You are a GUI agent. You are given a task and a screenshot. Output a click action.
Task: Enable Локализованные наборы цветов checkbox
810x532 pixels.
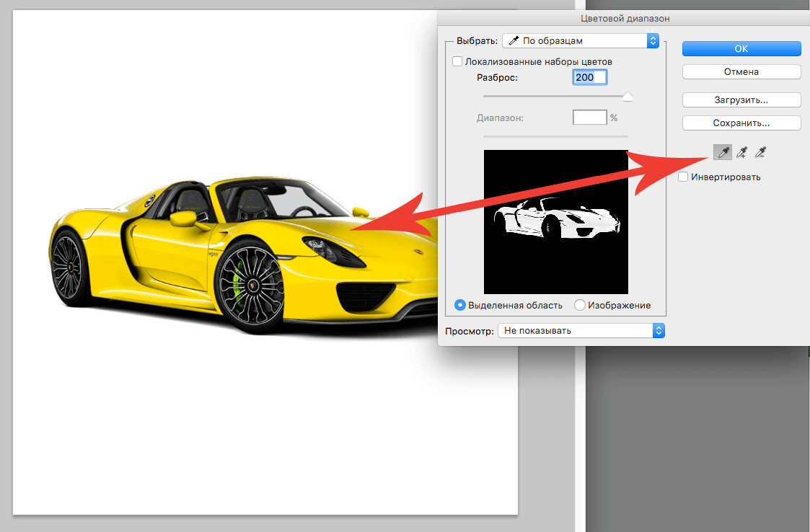[x=457, y=62]
